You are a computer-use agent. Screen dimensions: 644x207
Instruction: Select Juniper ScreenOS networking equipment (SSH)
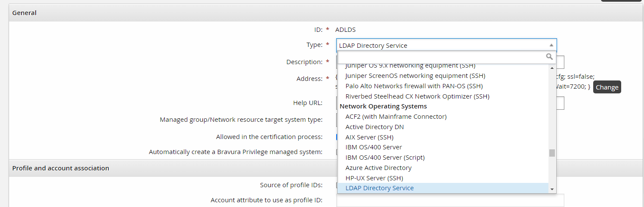tap(415, 76)
